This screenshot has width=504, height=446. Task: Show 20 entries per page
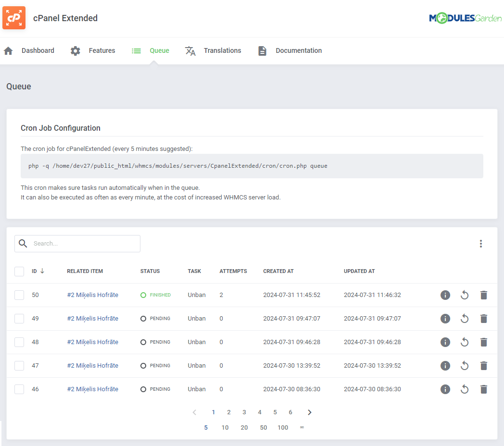pos(244,428)
